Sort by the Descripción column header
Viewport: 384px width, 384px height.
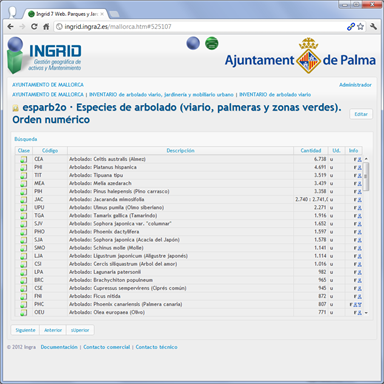coord(180,151)
